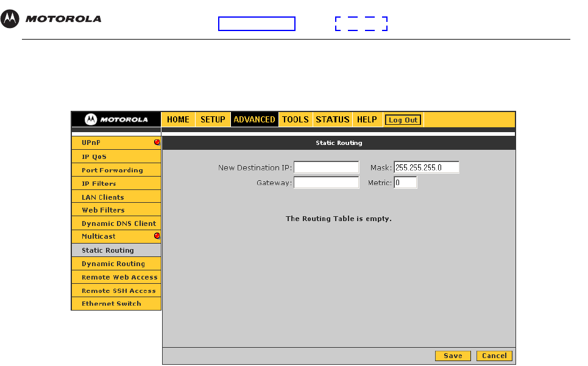
Task: Open the HOME tab
Action: [x=178, y=119]
